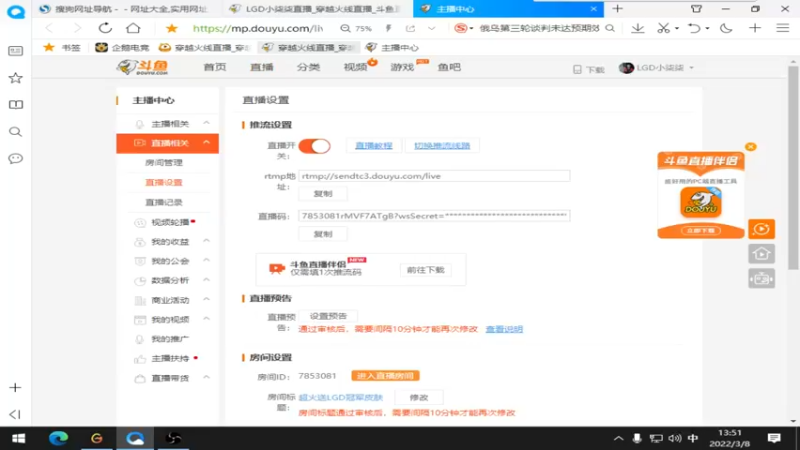Viewport: 800px width, 450px height.
Task: Toggle night mode moon icon
Action: pyautogui.click(x=726, y=28)
